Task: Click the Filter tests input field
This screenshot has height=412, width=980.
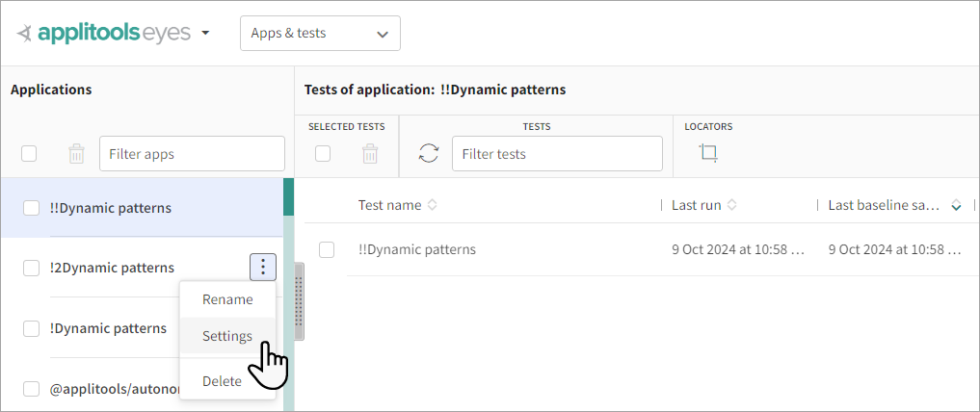Action: (x=557, y=154)
